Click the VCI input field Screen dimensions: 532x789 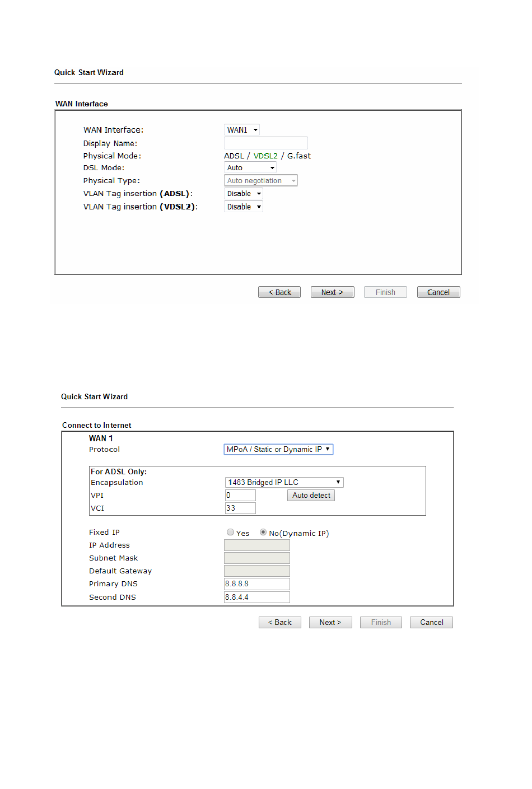pos(240,508)
